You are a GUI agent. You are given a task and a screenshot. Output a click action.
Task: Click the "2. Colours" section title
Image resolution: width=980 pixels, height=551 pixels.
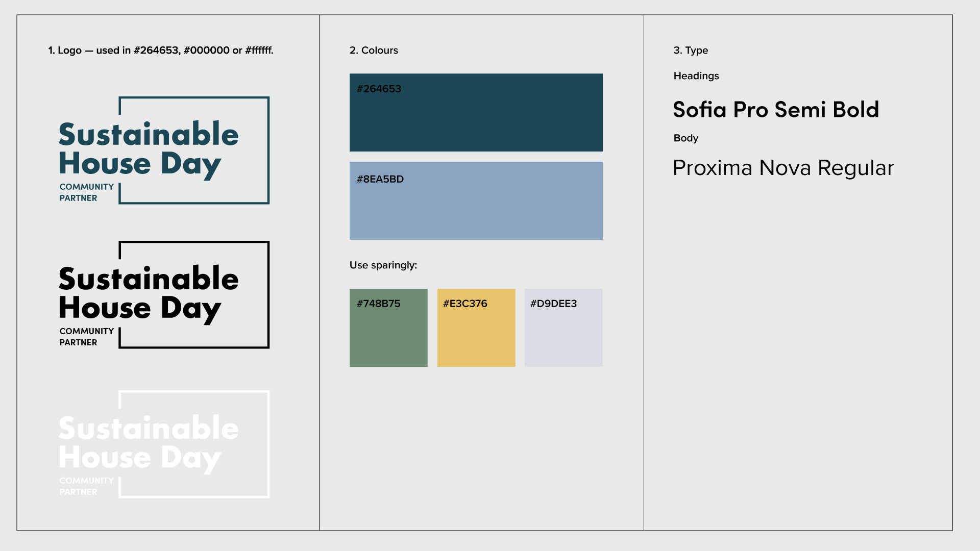coord(374,51)
